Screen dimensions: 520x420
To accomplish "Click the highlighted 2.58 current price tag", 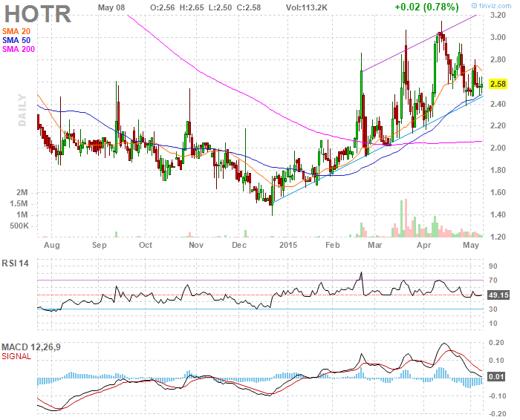I will 498,84.
